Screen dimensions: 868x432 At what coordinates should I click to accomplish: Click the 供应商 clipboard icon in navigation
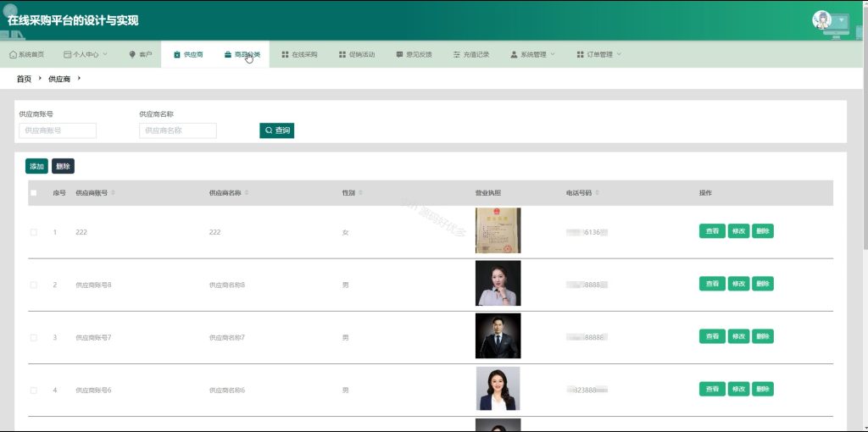tap(176, 55)
